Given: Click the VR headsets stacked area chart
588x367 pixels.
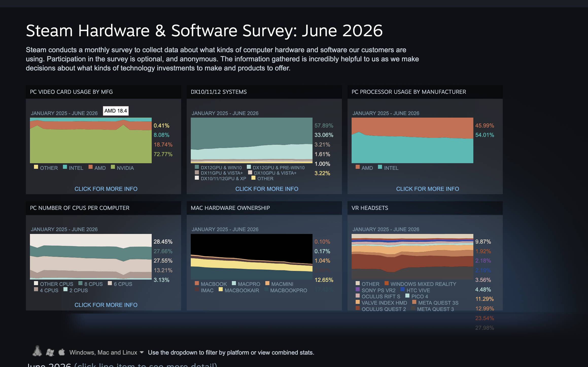Looking at the screenshot, I should pyautogui.click(x=412, y=257).
